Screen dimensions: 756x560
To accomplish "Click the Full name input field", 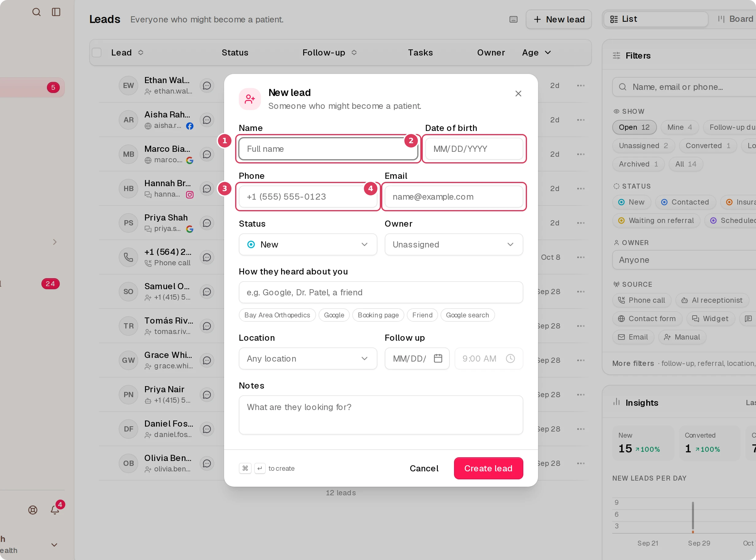I will (328, 149).
